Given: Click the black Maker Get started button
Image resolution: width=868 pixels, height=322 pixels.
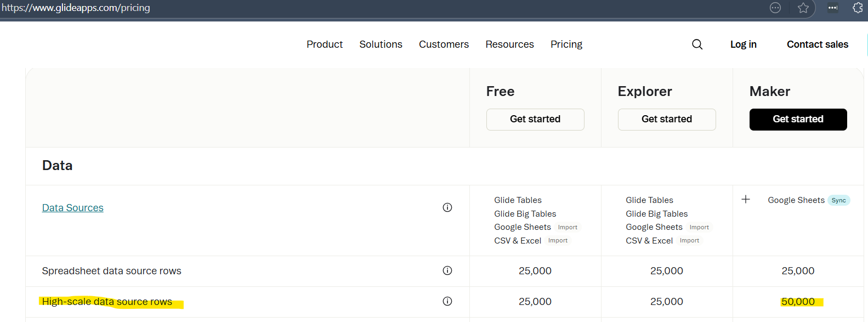Looking at the screenshot, I should [798, 120].
